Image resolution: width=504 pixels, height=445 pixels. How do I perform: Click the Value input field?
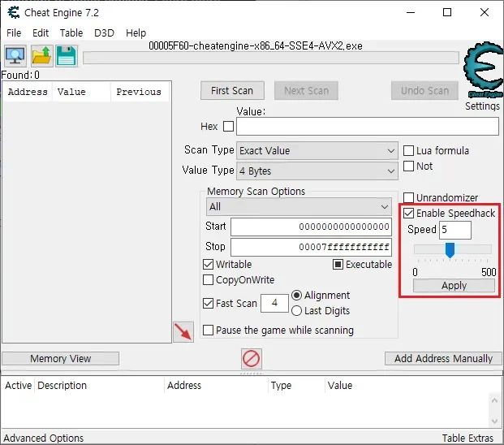pyautogui.click(x=368, y=126)
